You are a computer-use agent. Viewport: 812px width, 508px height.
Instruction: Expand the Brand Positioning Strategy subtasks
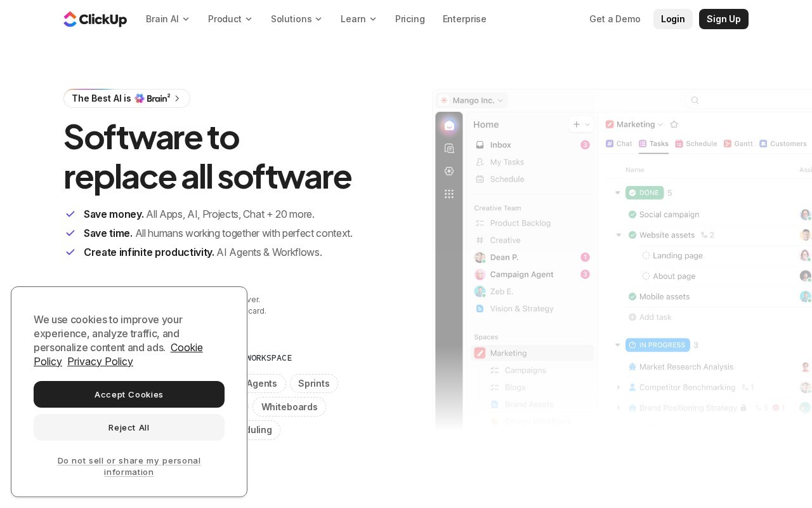619,408
